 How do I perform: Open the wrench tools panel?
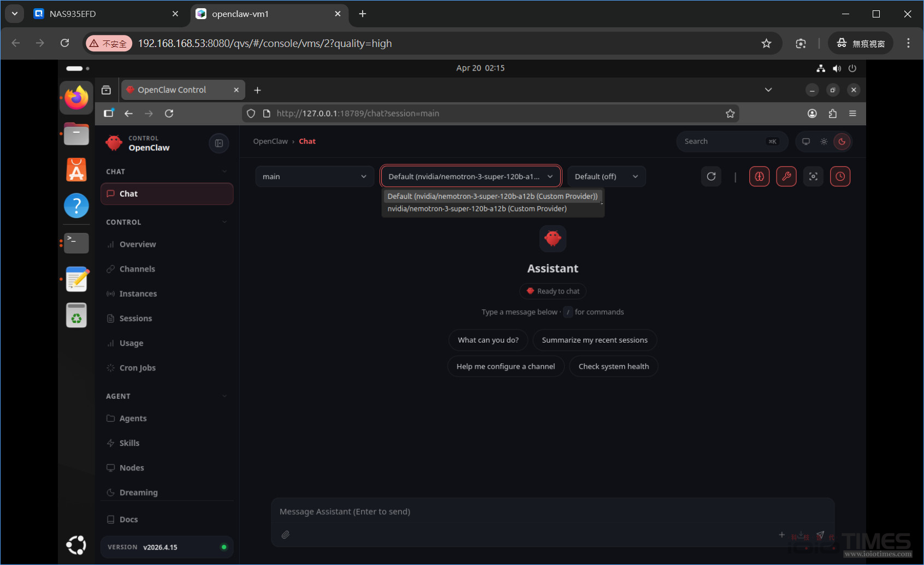coord(786,176)
